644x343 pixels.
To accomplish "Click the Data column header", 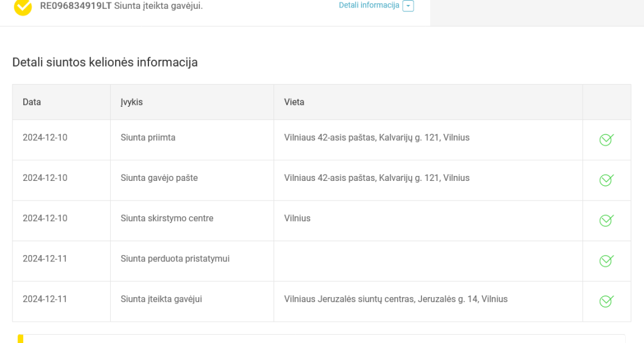I will click(x=31, y=102).
